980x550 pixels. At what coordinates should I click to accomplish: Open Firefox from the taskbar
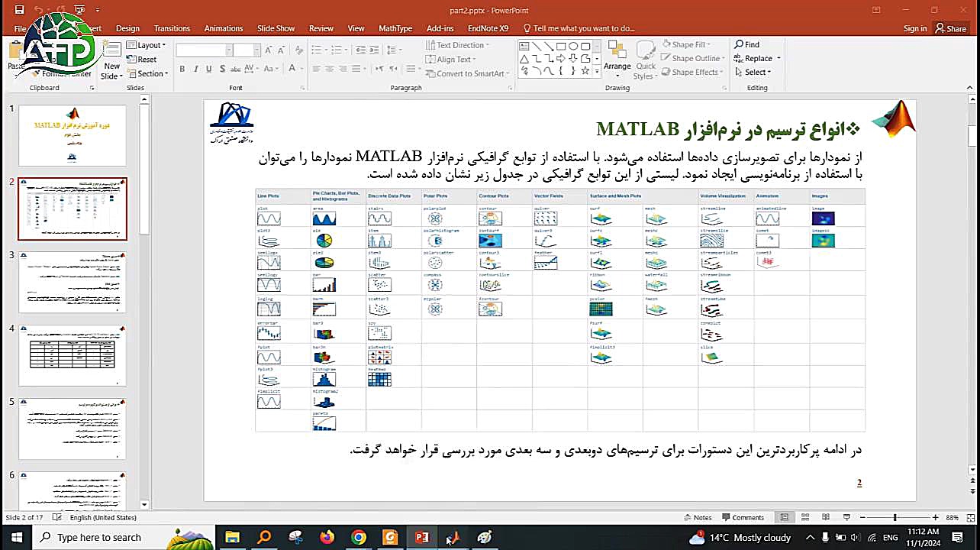coord(327,537)
